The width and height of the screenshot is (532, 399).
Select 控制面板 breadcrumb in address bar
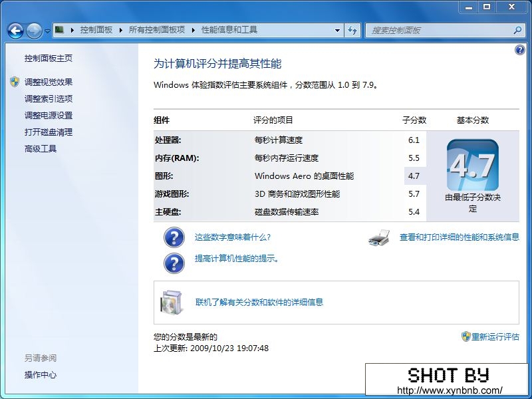96,30
